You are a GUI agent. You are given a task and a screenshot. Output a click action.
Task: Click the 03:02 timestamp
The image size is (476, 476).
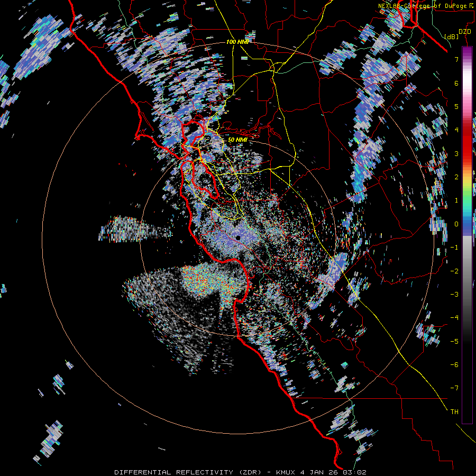354,472
